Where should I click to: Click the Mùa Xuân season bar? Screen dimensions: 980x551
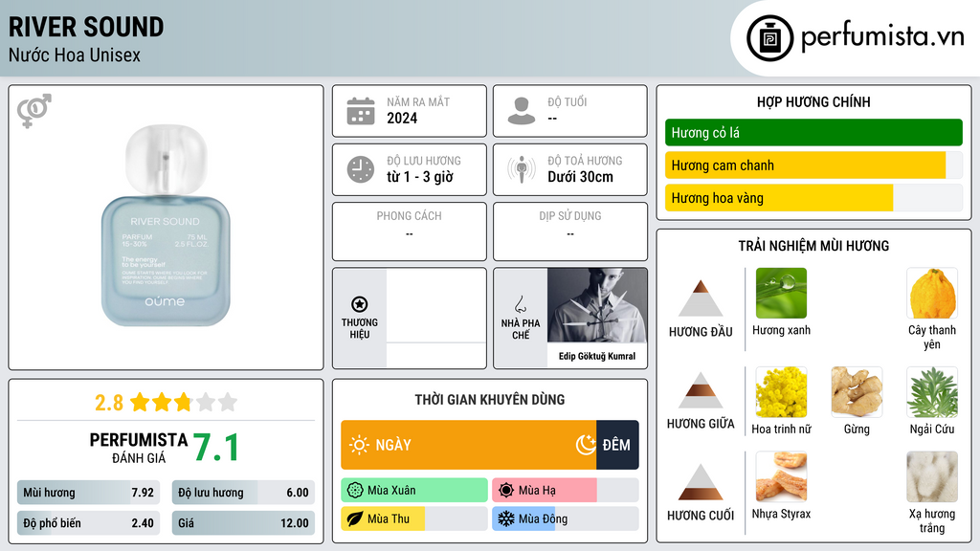point(413,491)
